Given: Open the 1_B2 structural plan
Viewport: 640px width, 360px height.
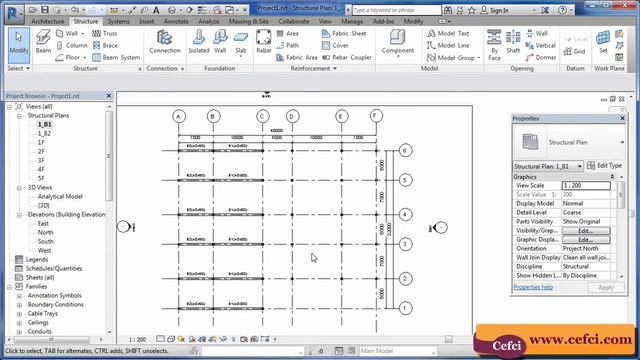Looking at the screenshot, I should [x=44, y=133].
